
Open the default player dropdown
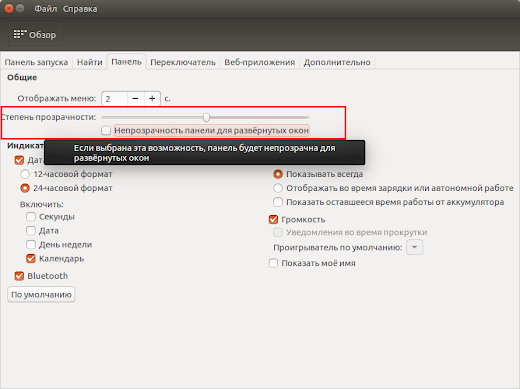pos(415,247)
